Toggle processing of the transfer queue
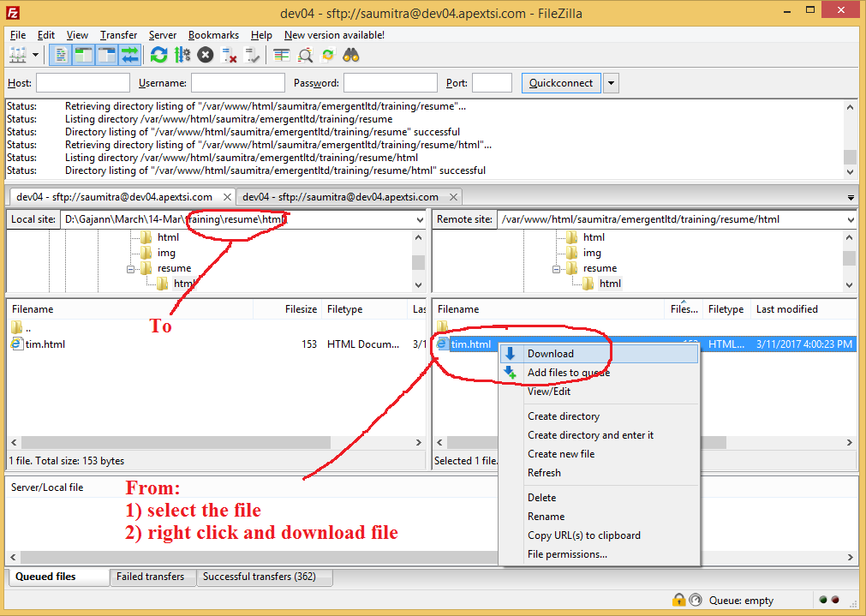 tap(182, 55)
